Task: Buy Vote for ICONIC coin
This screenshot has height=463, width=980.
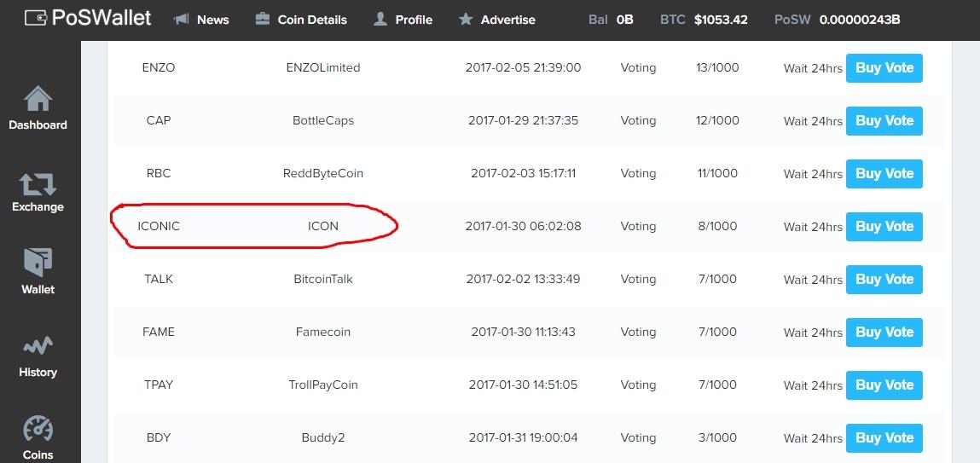Action: pyautogui.click(x=884, y=227)
